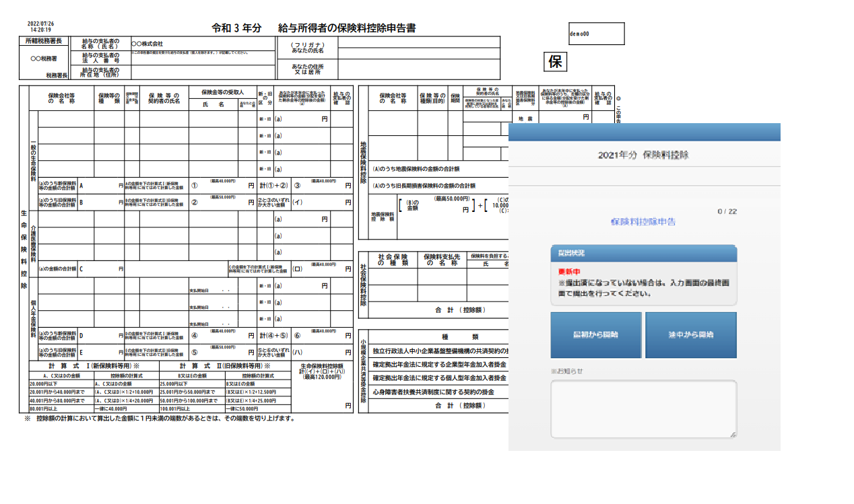Image resolution: width=854 pixels, height=504 pixels.
Task: Open the 保険料控除申告 link
Action: pyautogui.click(x=643, y=221)
